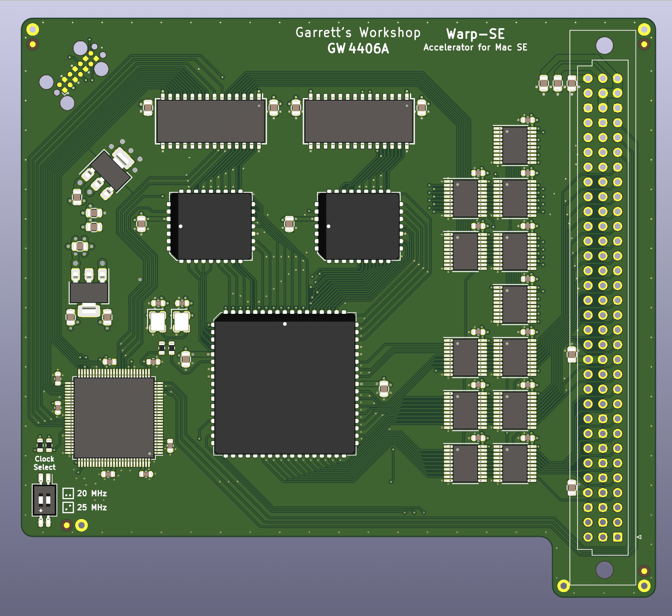672x616 pixels.
Task: Select the large central square PLCC chip
Action: 285,384
